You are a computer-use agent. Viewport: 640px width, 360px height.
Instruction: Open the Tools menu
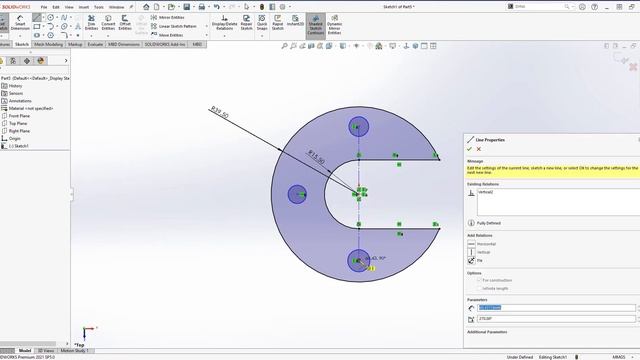pos(99,7)
